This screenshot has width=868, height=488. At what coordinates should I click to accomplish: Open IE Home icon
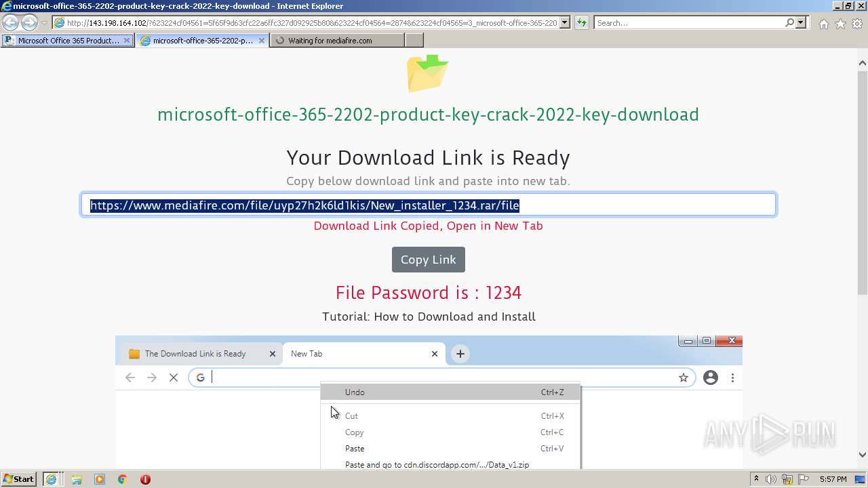coord(823,23)
